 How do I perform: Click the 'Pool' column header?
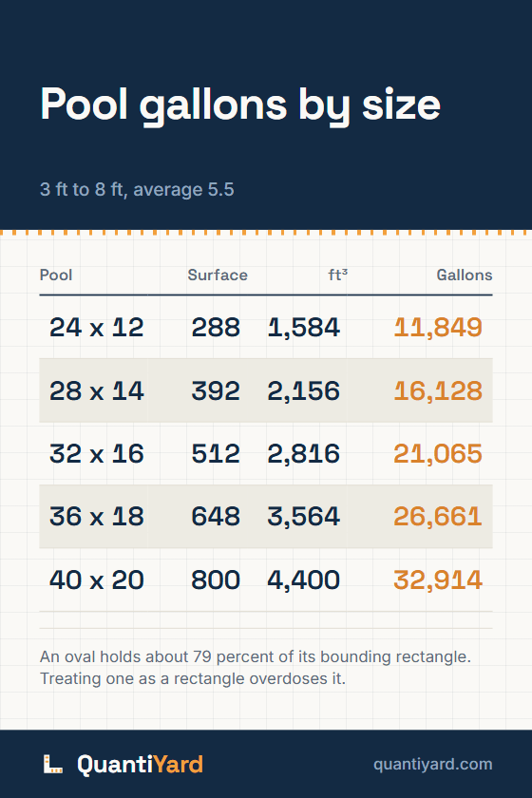point(56,275)
